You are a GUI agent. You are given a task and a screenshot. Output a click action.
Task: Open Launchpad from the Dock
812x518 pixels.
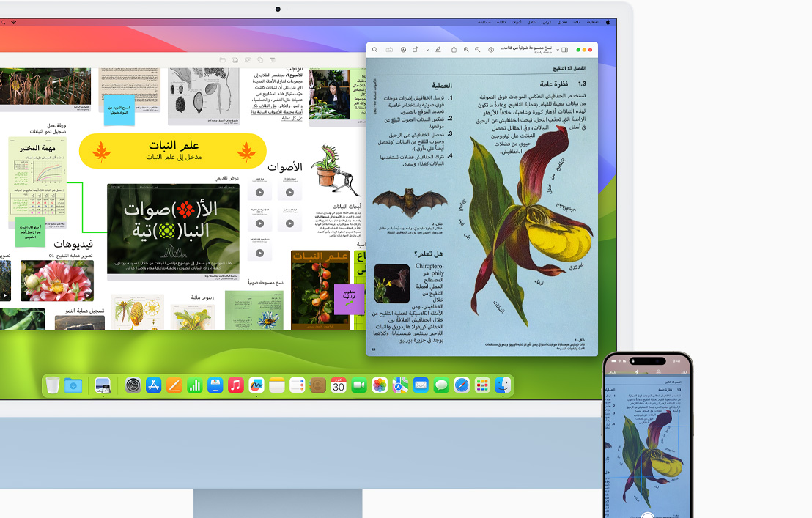tap(482, 385)
